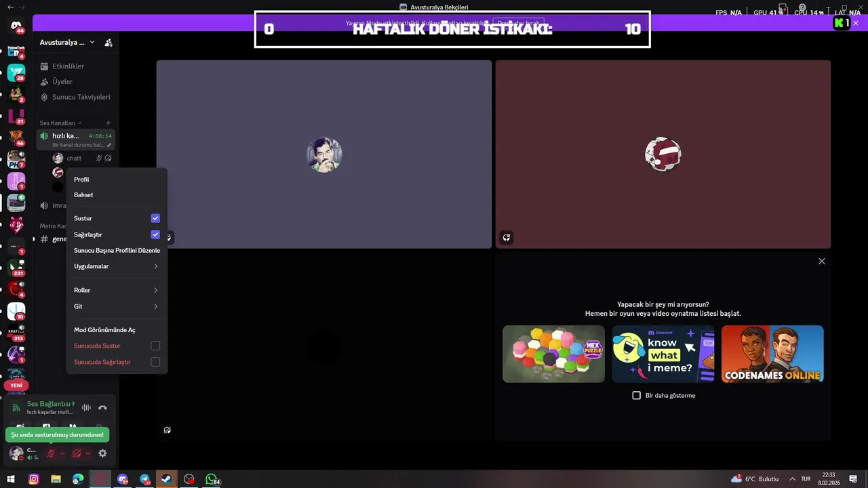Select server icon with 46 badge
Screen dimensions: 868x488
(16, 138)
